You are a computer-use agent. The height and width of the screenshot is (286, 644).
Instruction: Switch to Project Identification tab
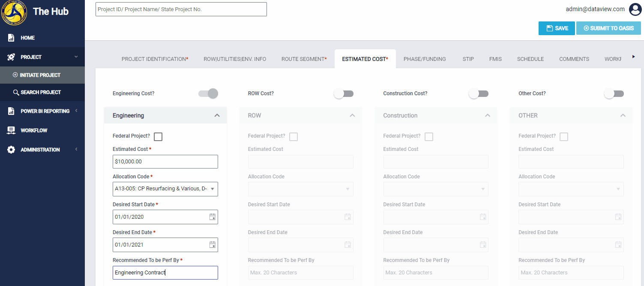click(155, 59)
